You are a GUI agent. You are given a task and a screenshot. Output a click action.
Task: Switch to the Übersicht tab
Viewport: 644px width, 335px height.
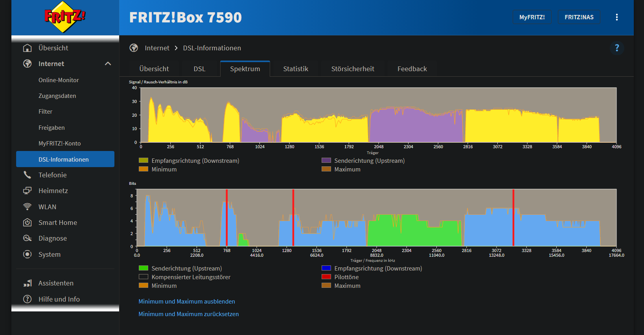(154, 69)
